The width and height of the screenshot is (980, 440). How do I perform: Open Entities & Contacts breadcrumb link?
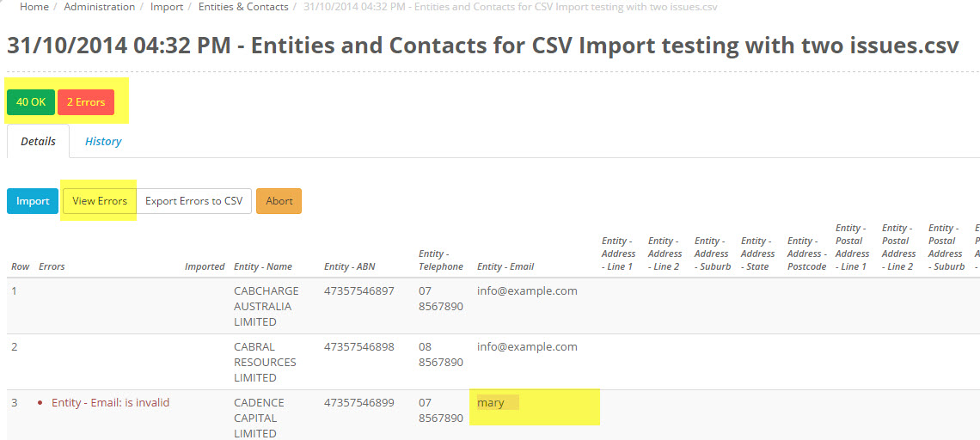pos(243,7)
